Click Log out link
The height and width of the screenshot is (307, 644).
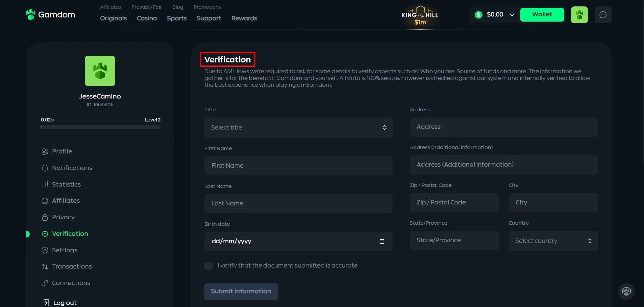[x=65, y=303]
